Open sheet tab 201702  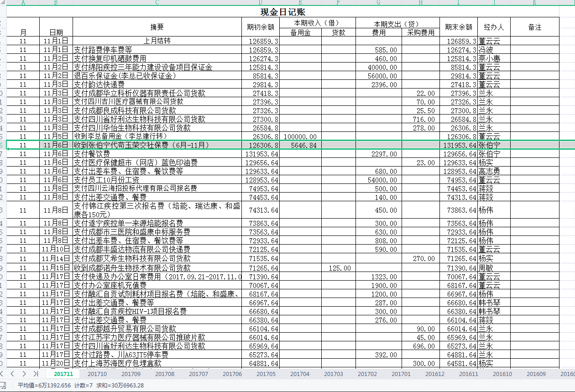pyautogui.click(x=367, y=374)
